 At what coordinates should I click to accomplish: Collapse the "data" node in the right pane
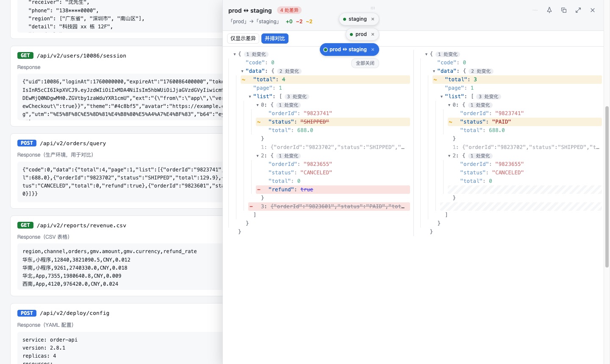(434, 71)
